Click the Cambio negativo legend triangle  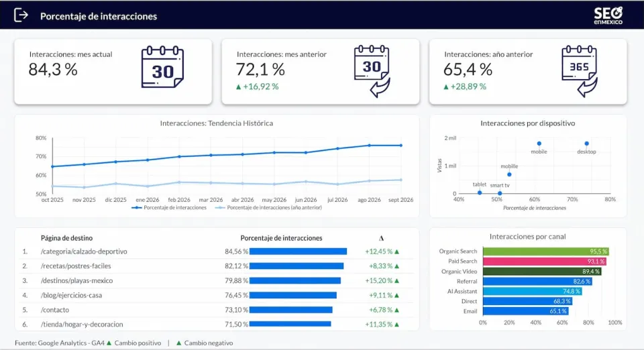(x=178, y=343)
